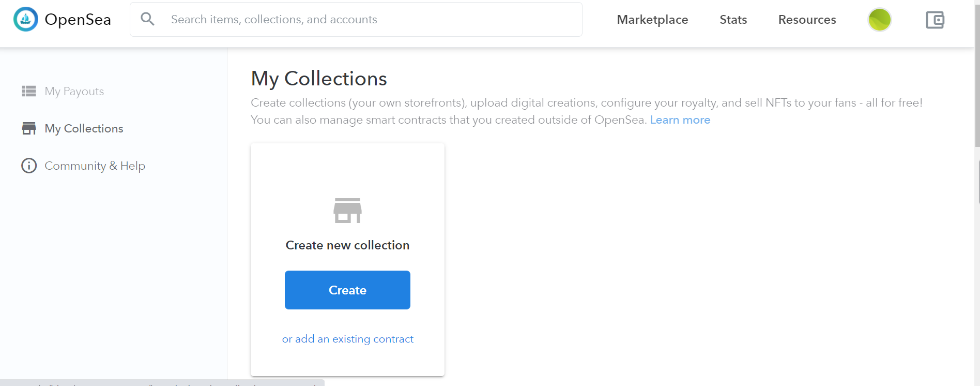980x386 pixels.
Task: Open the Stats menu
Action: pyautogui.click(x=733, y=20)
